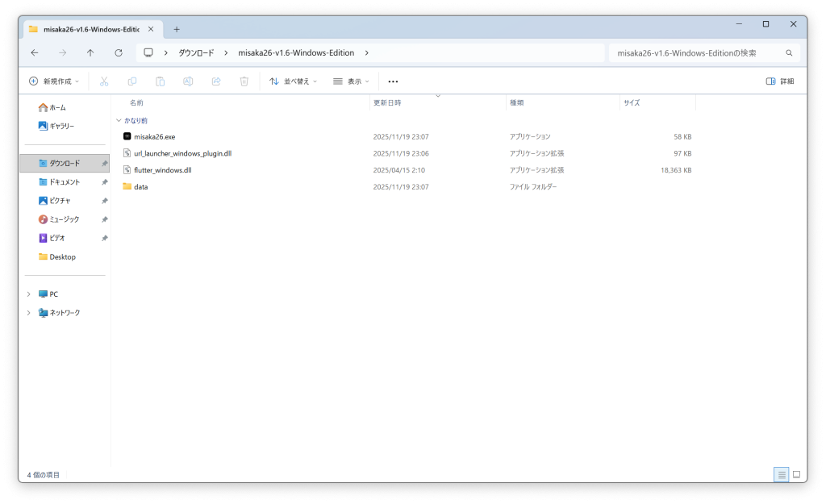The image size is (826, 504).
Task: Click the folder search box
Action: (x=698, y=53)
